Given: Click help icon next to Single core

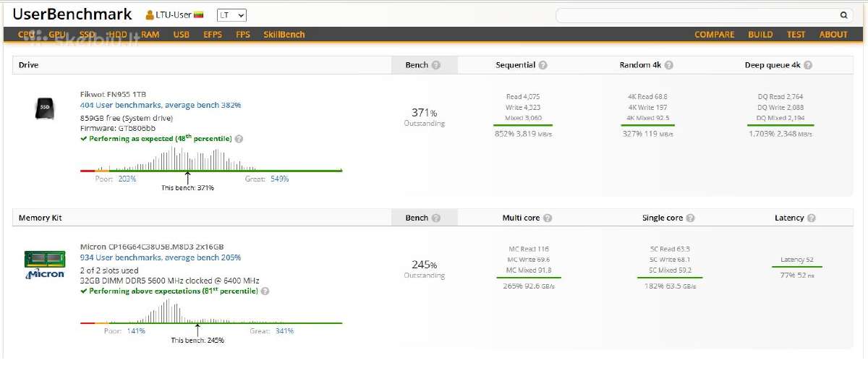Looking at the screenshot, I should tap(690, 218).
